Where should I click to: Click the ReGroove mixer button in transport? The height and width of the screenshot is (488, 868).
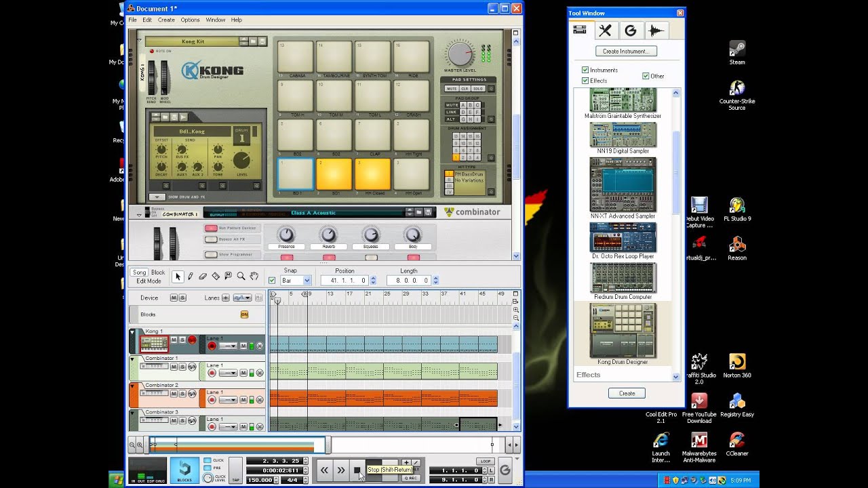coord(505,470)
